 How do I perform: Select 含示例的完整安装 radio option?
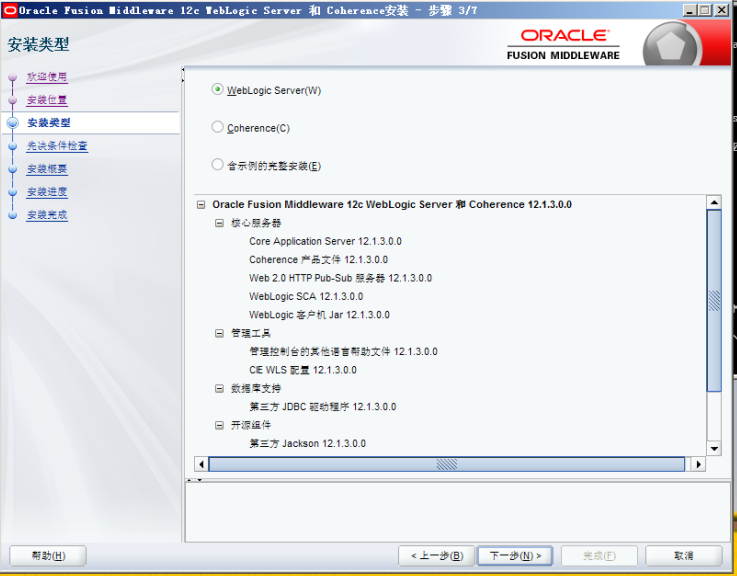[218, 165]
